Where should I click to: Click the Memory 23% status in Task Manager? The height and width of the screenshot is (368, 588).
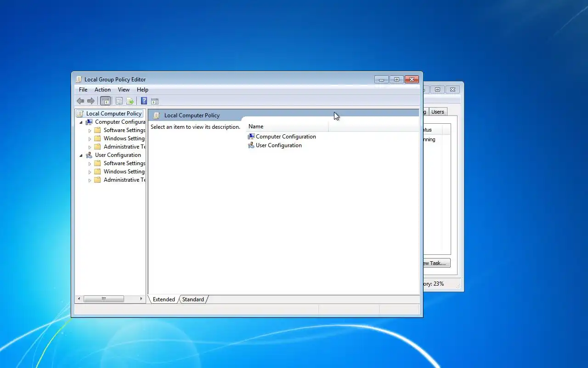coord(433,284)
